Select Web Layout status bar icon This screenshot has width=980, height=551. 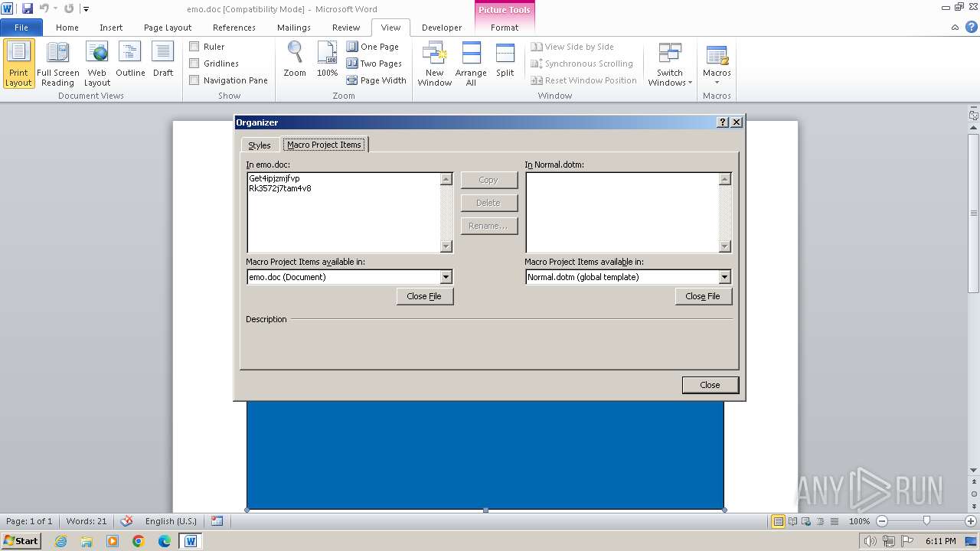tap(807, 521)
